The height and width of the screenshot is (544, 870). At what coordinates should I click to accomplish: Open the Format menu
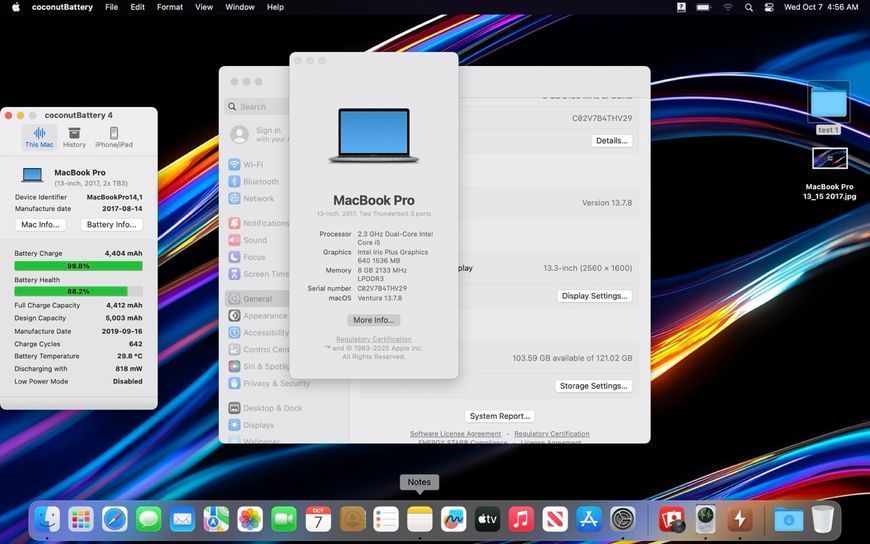tap(170, 7)
